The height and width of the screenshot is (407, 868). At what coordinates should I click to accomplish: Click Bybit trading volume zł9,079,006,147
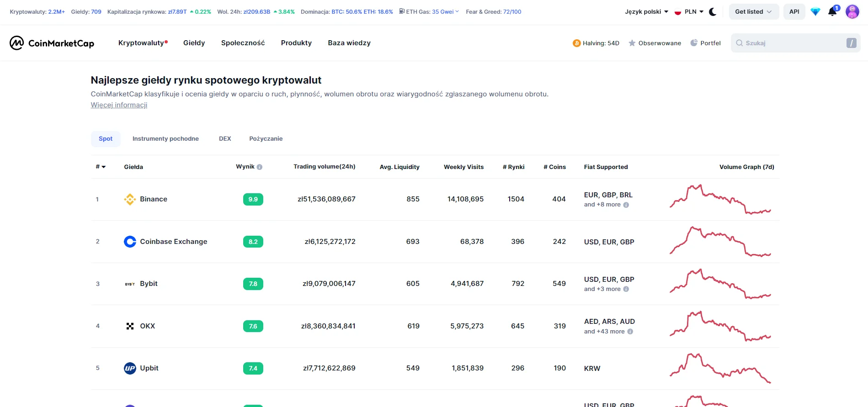click(329, 284)
